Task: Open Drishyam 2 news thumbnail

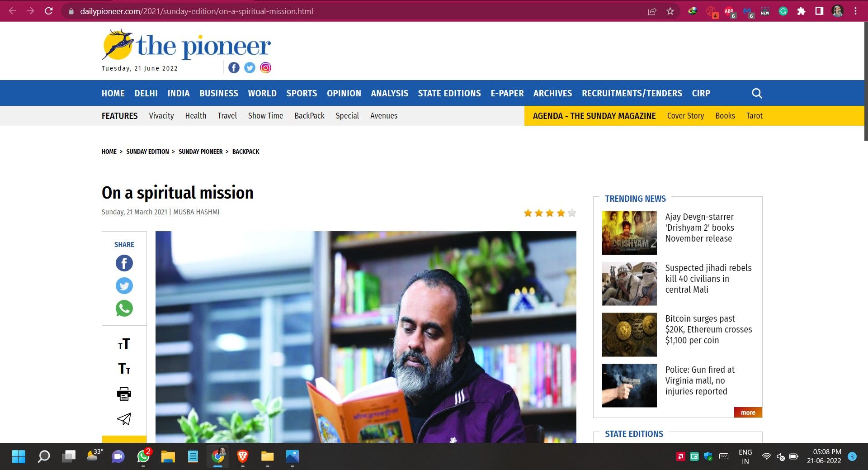Action: pos(629,233)
